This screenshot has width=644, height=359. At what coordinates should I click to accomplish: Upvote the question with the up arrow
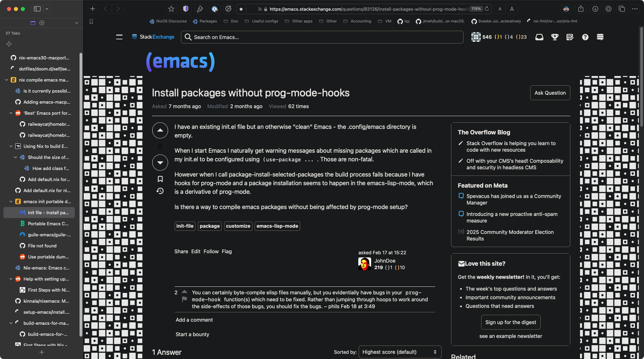coord(160,130)
